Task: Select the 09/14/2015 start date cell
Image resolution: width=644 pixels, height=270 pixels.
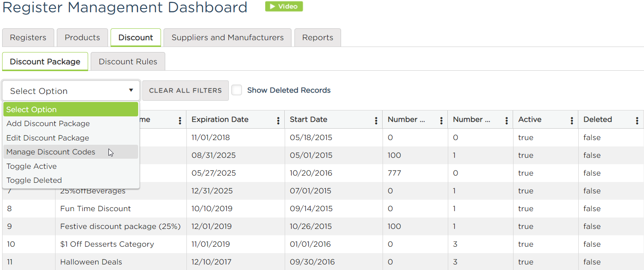Action: [x=333, y=209]
